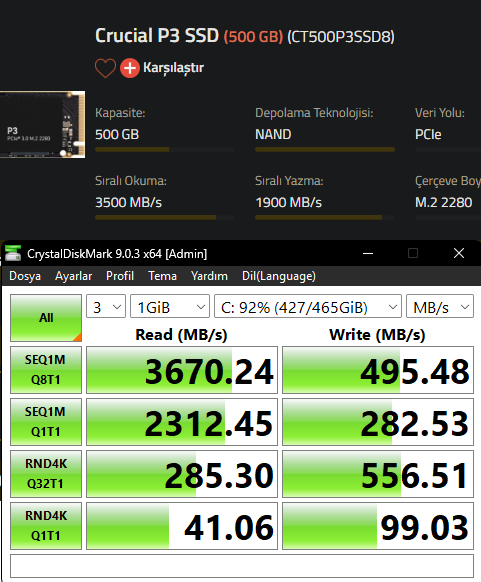
Task: Click the 99.03 write result
Action: pos(378,526)
